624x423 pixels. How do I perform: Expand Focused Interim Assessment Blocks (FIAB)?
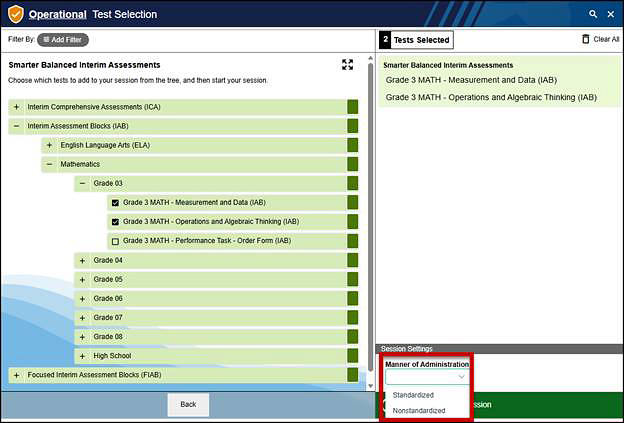coord(16,375)
